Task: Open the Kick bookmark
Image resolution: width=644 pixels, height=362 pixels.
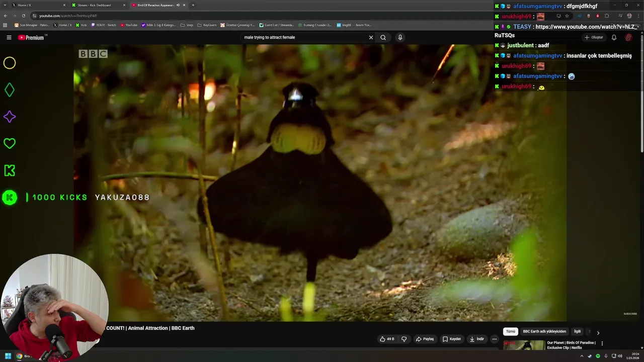Action: click(82, 25)
